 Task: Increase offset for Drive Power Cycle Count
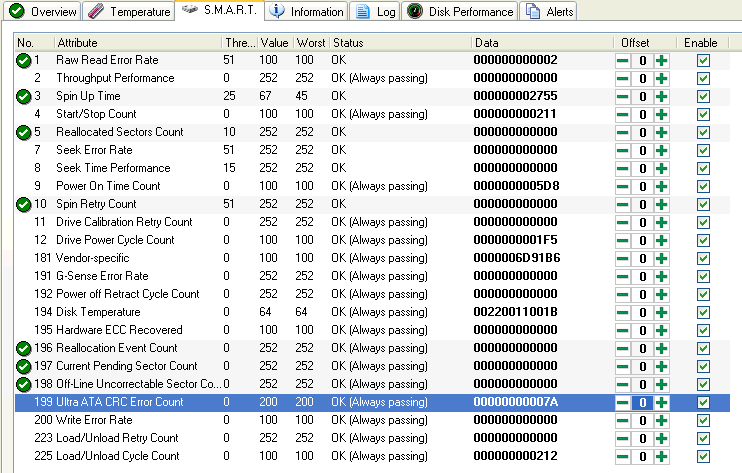click(662, 240)
